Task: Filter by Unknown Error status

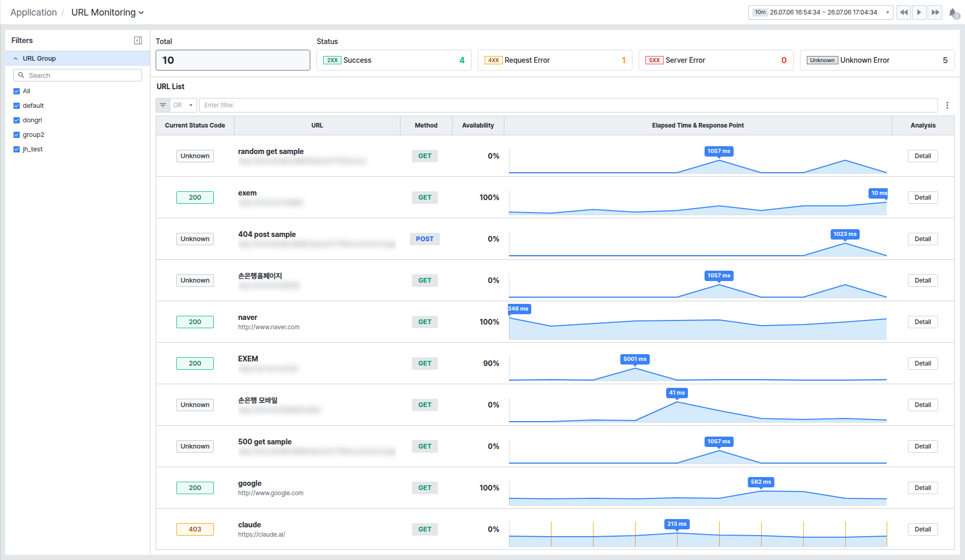Action: coord(877,60)
